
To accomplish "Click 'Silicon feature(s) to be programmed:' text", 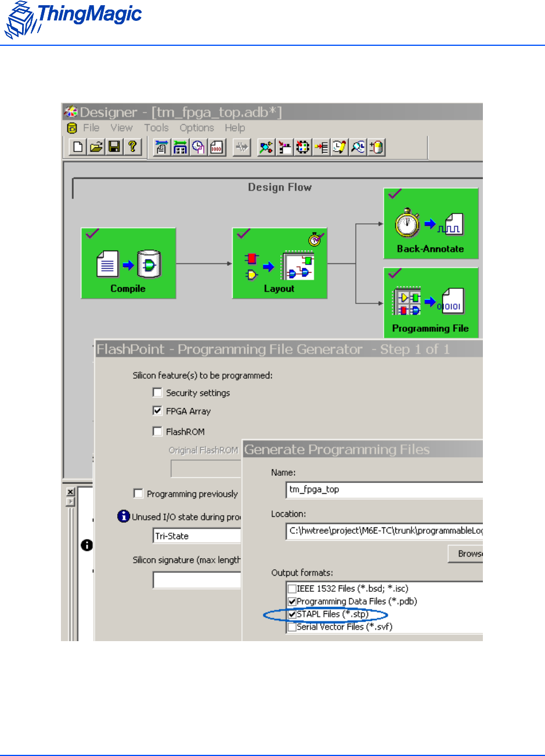I will point(203,375).
